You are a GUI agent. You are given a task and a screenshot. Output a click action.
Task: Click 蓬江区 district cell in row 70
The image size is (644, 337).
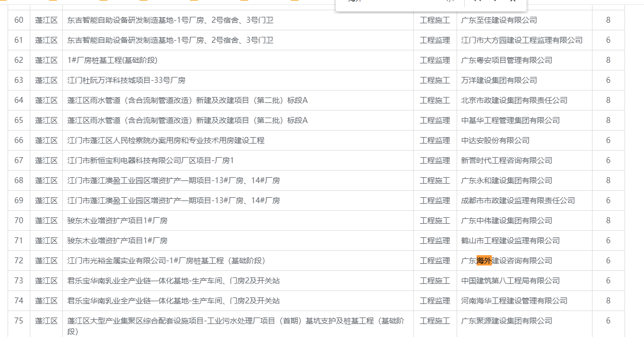(46, 221)
